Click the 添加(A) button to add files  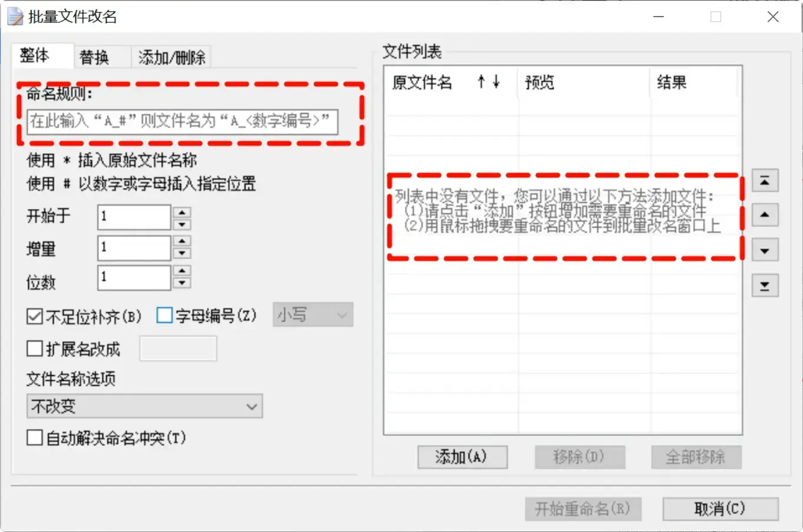tap(462, 457)
